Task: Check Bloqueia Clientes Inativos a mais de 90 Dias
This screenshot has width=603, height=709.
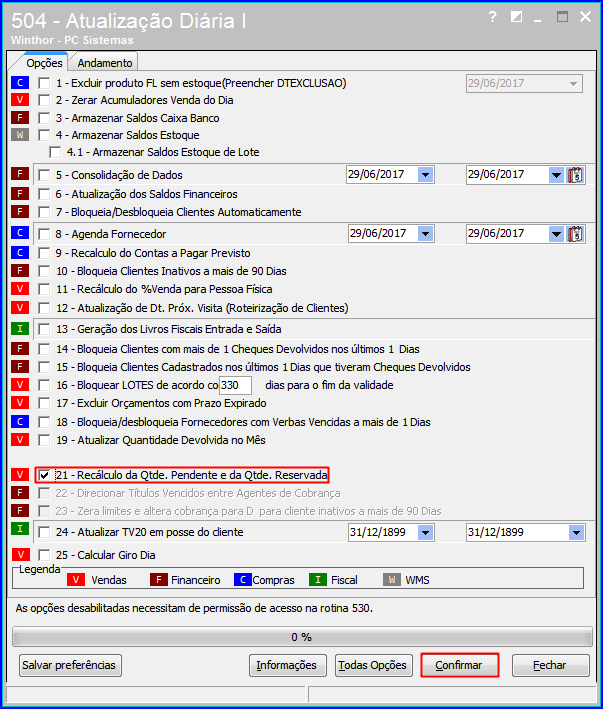Action: click(x=44, y=271)
